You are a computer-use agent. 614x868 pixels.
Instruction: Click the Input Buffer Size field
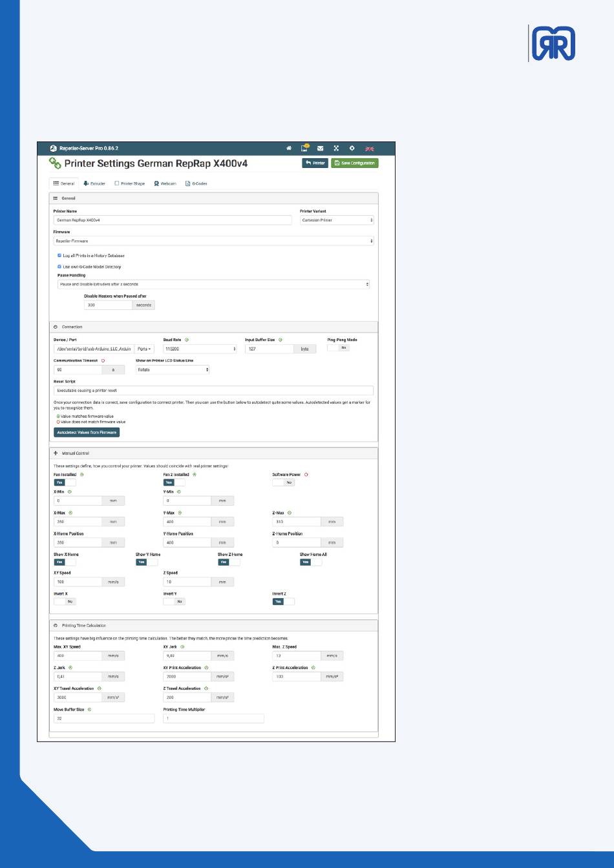point(270,349)
